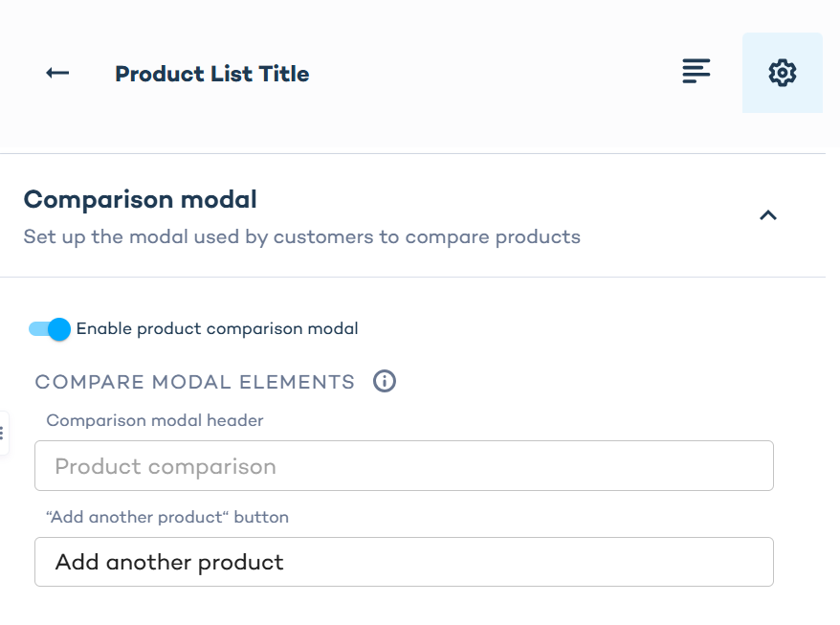Click the "Enable product comparison modal" label
Screen dimensions: 840x625
217,329
